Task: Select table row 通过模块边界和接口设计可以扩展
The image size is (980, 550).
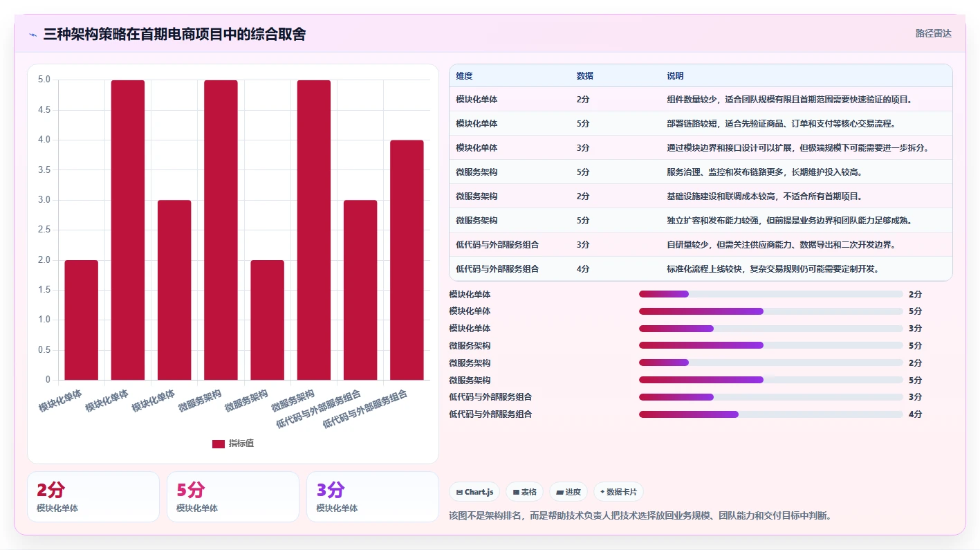Action: [701, 148]
